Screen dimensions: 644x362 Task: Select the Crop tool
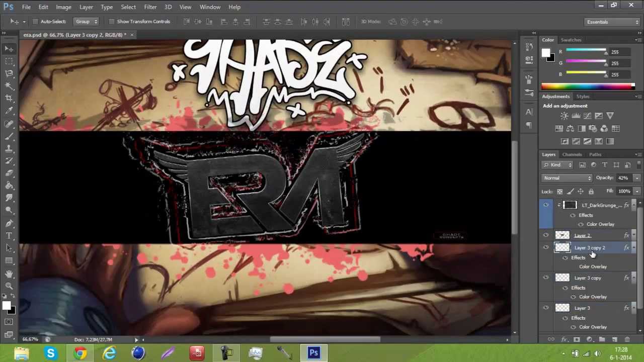click(x=9, y=99)
